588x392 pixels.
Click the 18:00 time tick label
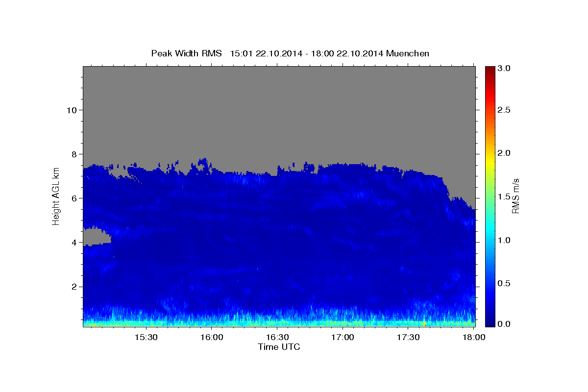coord(473,337)
